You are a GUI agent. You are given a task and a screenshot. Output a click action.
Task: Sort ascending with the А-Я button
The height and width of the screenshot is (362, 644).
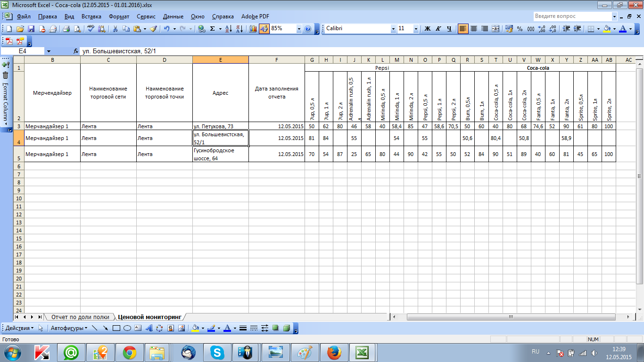(x=229, y=29)
